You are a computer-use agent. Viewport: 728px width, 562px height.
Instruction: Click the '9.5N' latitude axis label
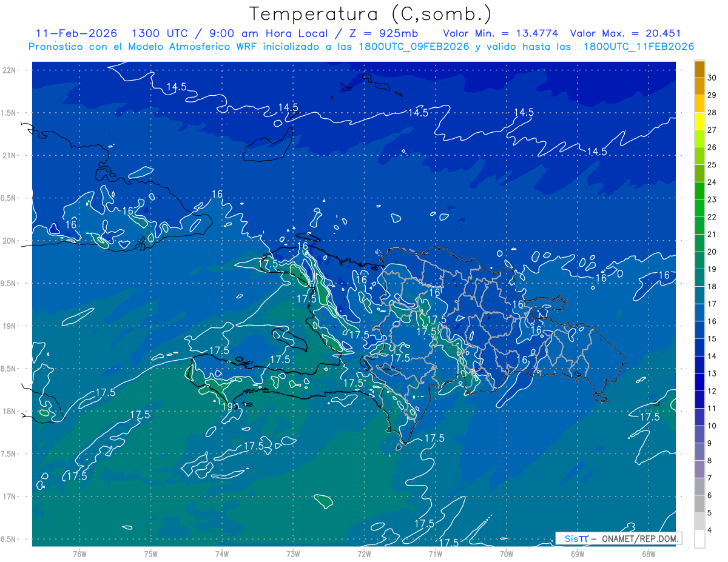9,283
